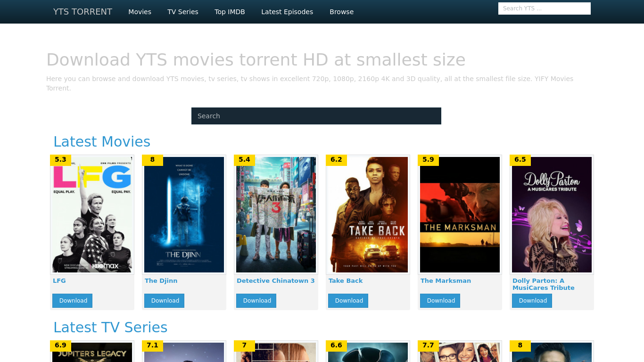Click The Djinn title link
The width and height of the screenshot is (644, 362).
(161, 280)
